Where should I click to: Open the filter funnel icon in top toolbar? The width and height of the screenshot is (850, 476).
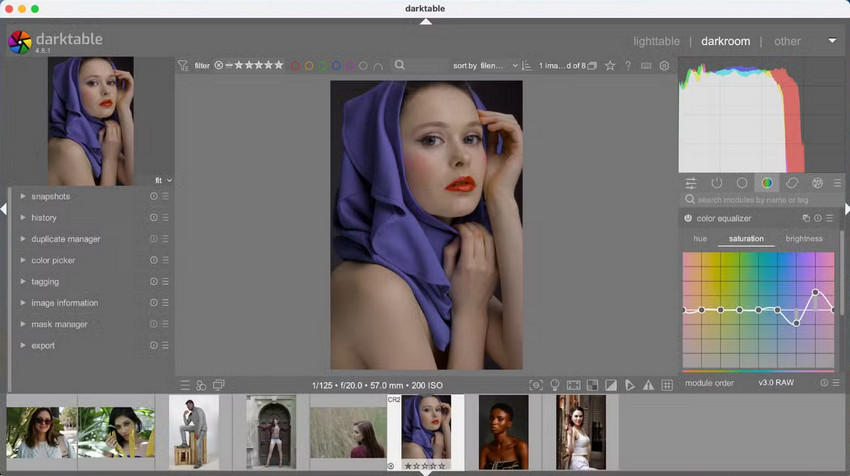[183, 66]
